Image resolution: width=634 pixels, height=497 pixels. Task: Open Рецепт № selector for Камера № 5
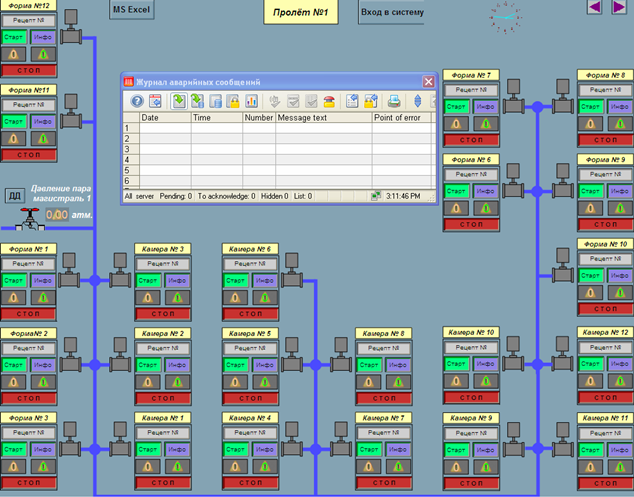point(250,348)
